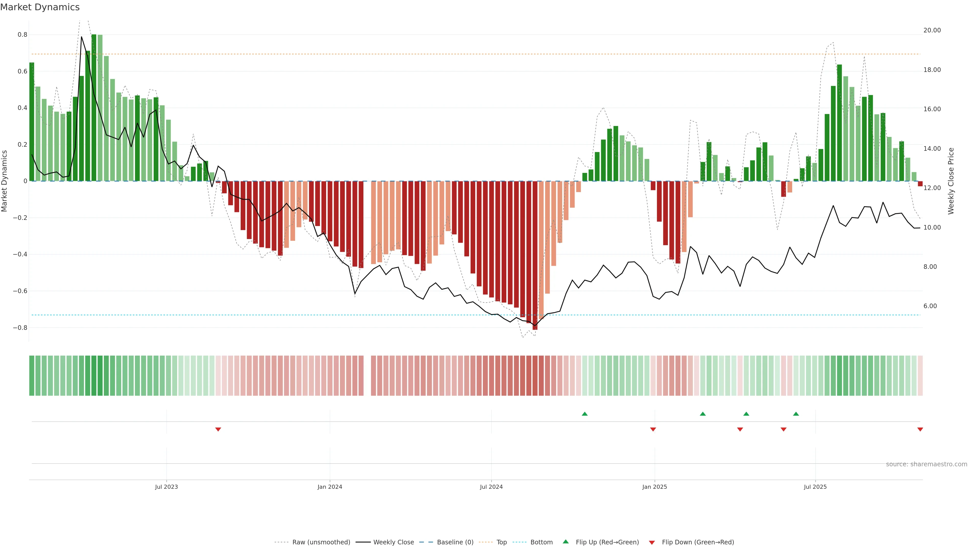Screen dimensions: 980x551
Task: Toggle Raw (unsmoothed) legend entry
Action: 321,542
